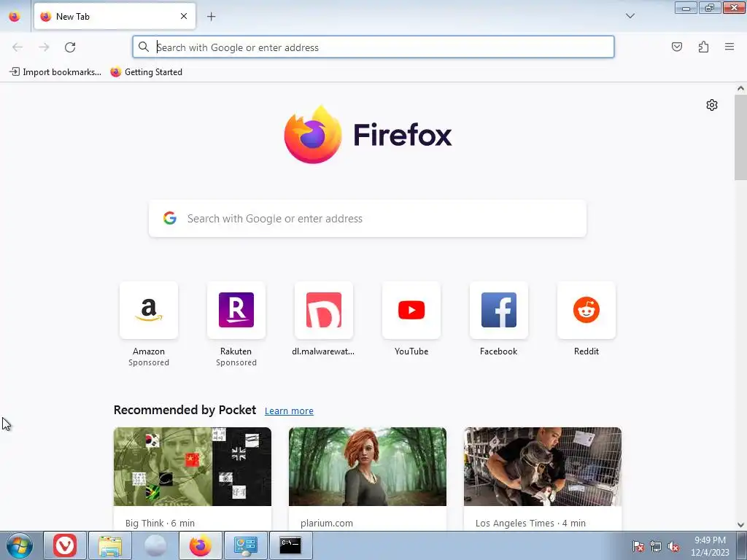Reload the current page
The image size is (747, 560).
[70, 47]
